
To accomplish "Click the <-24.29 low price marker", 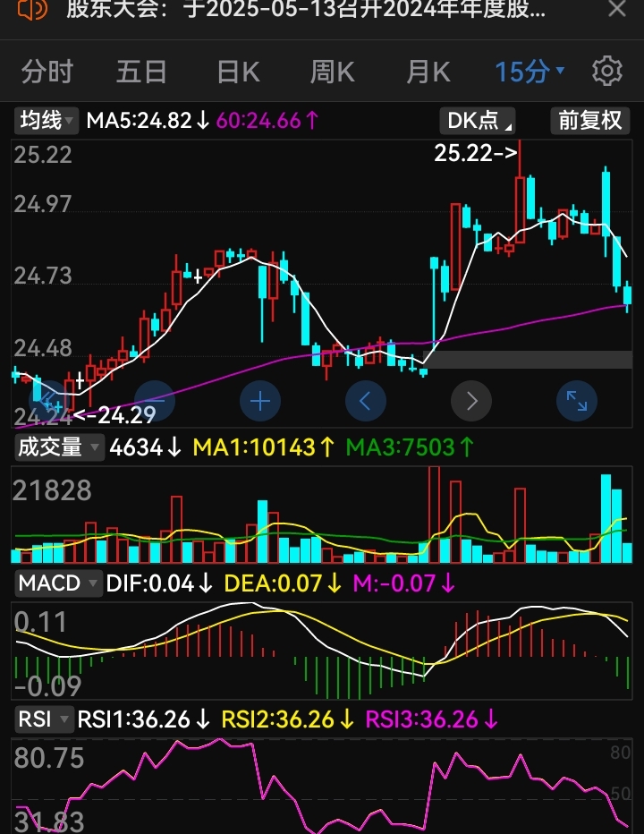I will click(x=114, y=415).
